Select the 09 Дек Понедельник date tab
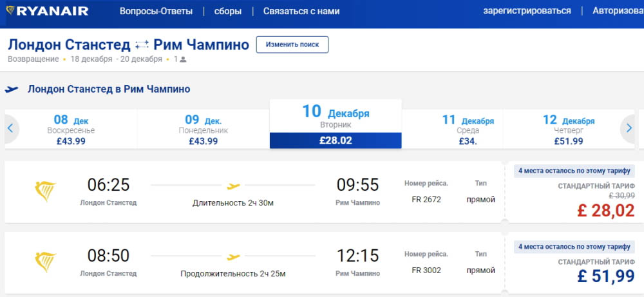The height and width of the screenshot is (297, 644). click(203, 129)
